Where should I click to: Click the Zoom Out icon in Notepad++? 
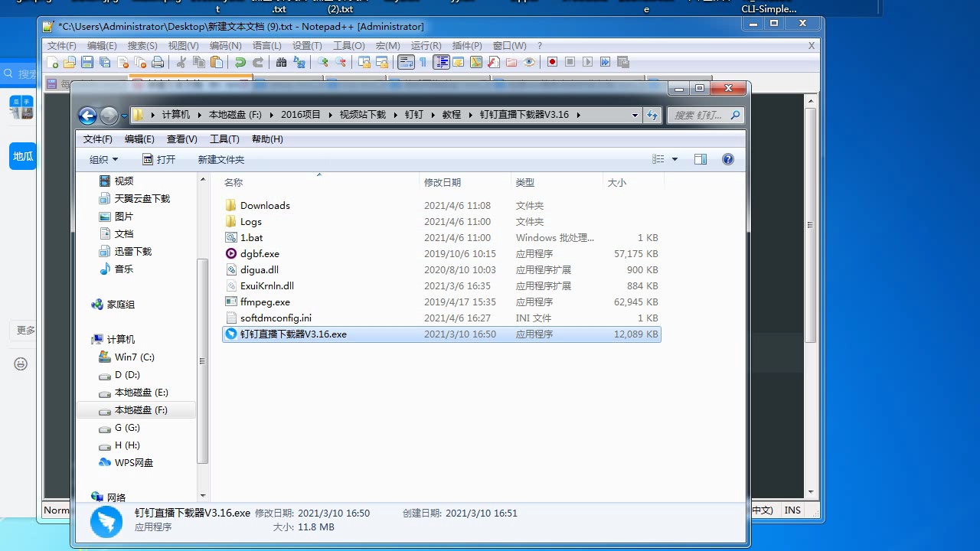click(x=341, y=62)
